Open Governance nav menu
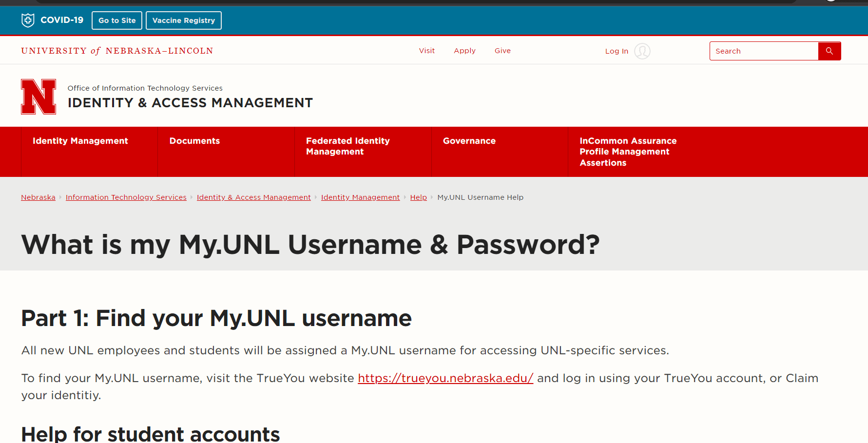Image resolution: width=868 pixels, height=443 pixels. pyautogui.click(x=469, y=141)
